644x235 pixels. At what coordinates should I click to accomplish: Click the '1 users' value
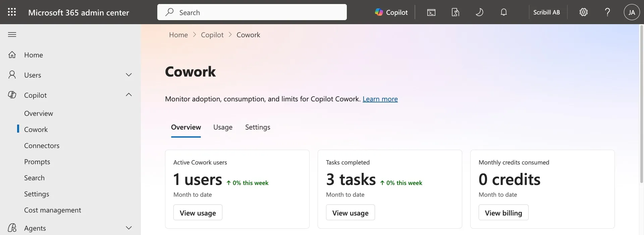(198, 180)
